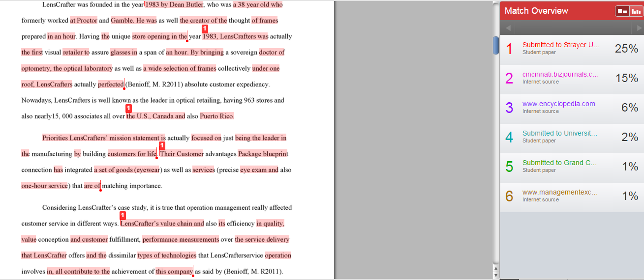644x280 pixels.
Task: Click highlighted text 'store opening in the'
Action: 159,36
